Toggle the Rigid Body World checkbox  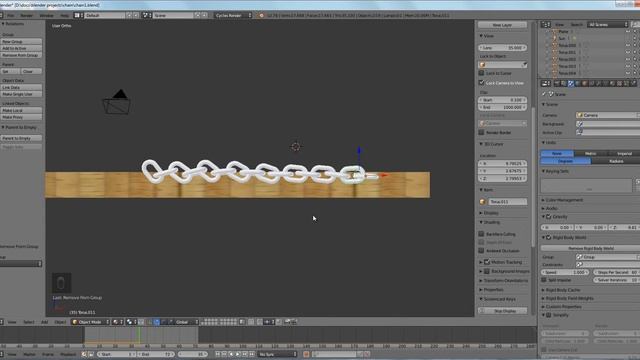pyautogui.click(x=549, y=237)
